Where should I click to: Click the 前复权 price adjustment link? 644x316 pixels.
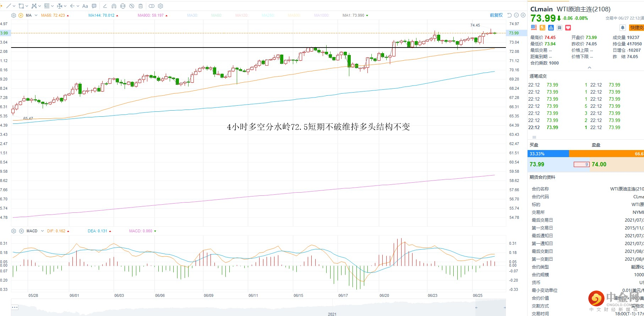[x=496, y=15]
